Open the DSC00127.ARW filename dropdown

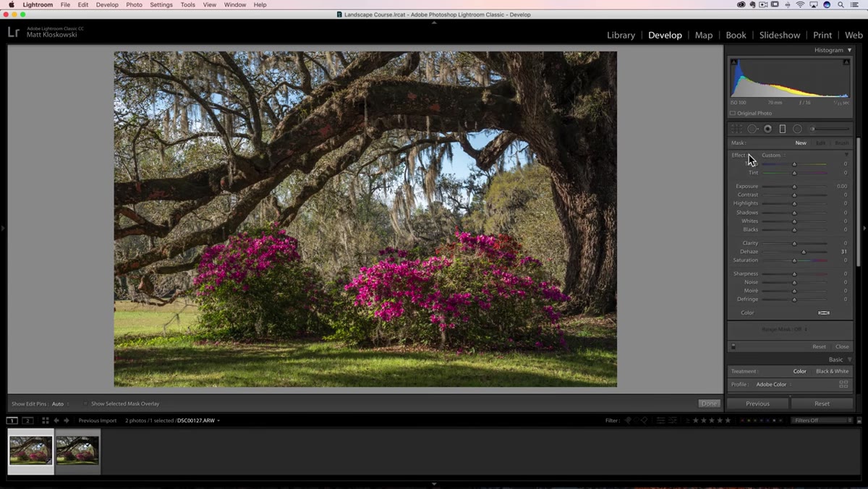198,420
